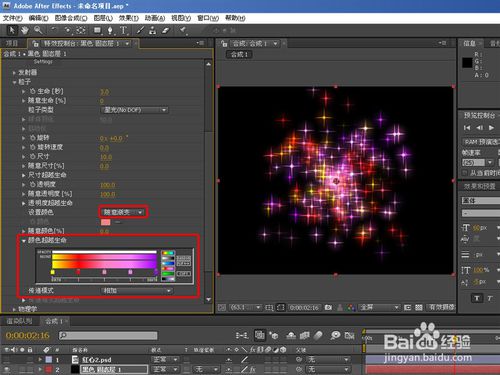
Task: Toggle transparency grid icon in viewer
Action: (x=419, y=307)
